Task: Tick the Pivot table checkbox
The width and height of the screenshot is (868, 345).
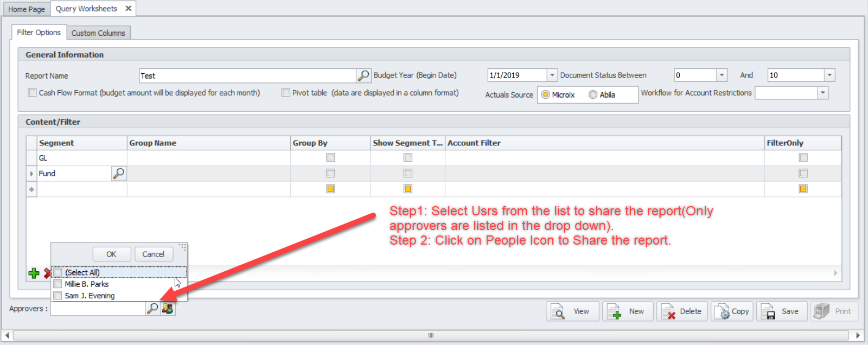Action: (x=286, y=93)
